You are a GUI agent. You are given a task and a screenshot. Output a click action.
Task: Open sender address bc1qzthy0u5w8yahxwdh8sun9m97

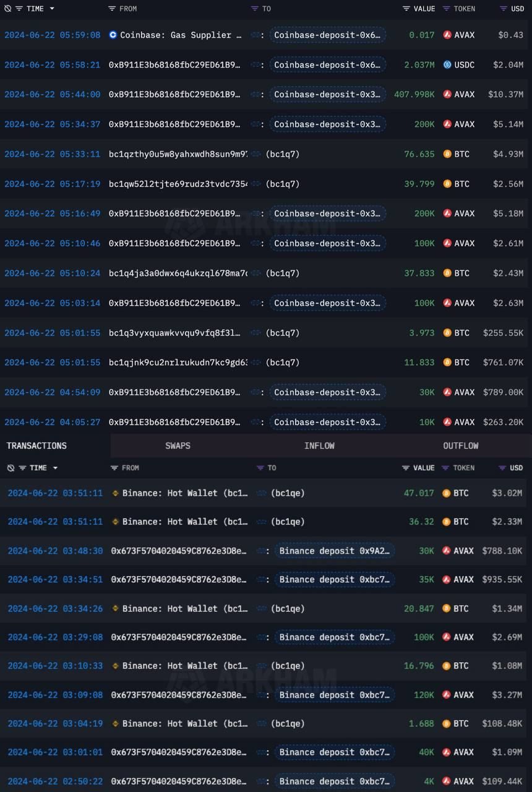pos(178,154)
